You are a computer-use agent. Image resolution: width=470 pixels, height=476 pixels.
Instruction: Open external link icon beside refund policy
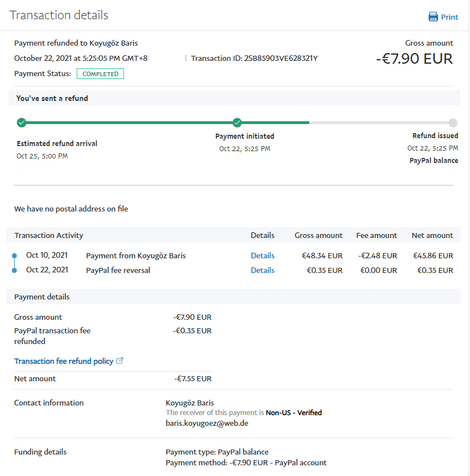tap(119, 361)
